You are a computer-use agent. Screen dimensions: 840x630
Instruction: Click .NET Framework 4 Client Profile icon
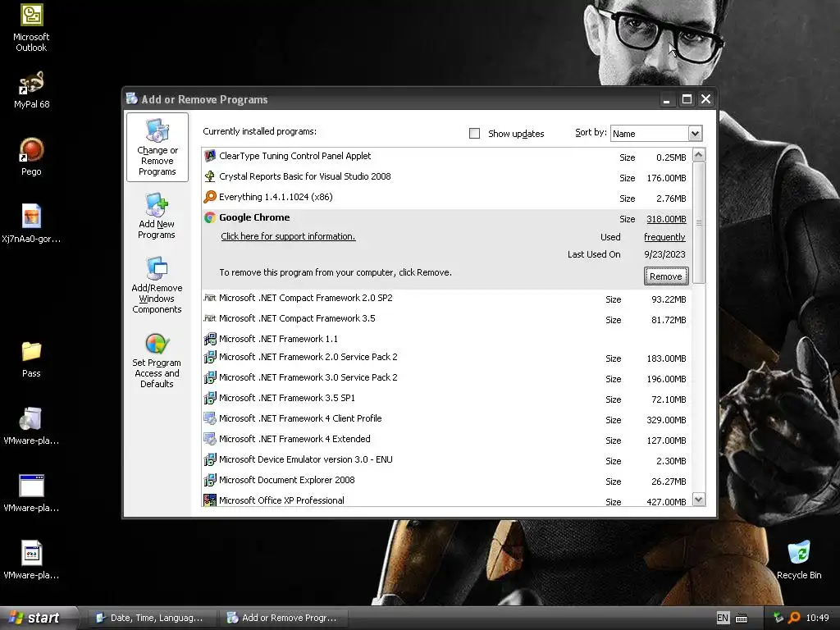[x=210, y=418]
